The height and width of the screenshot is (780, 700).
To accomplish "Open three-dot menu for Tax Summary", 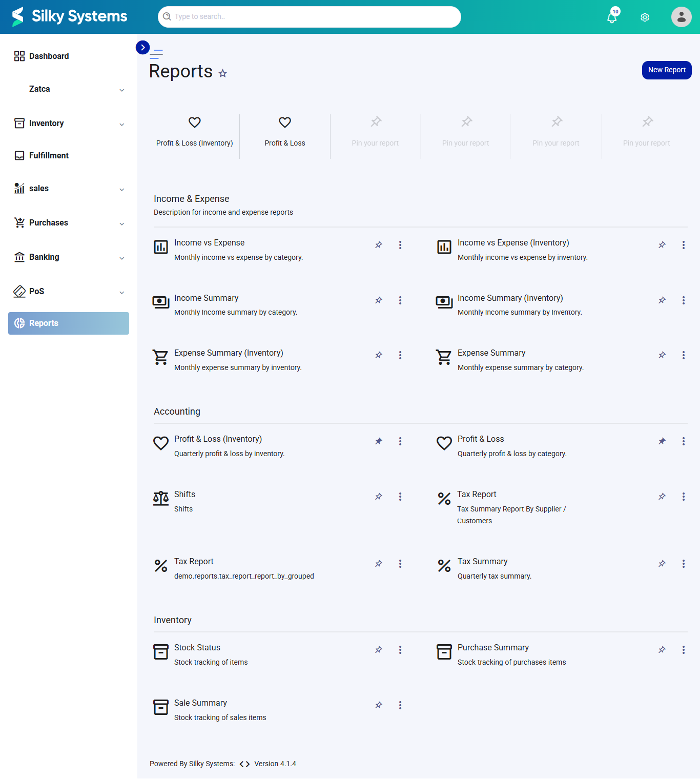I will point(683,564).
